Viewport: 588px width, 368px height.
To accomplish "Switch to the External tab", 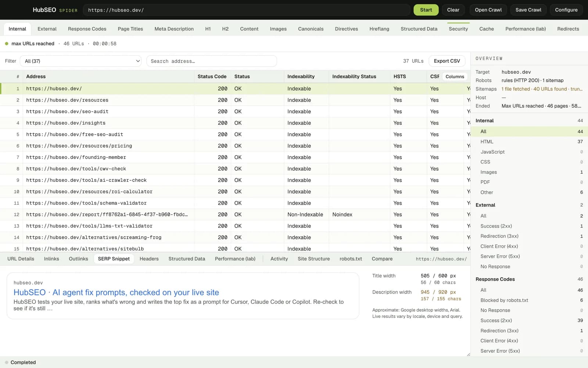I will click(x=47, y=29).
